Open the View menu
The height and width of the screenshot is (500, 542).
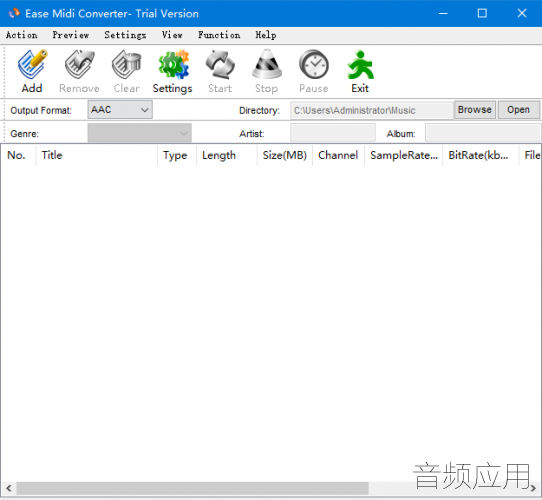(172, 35)
